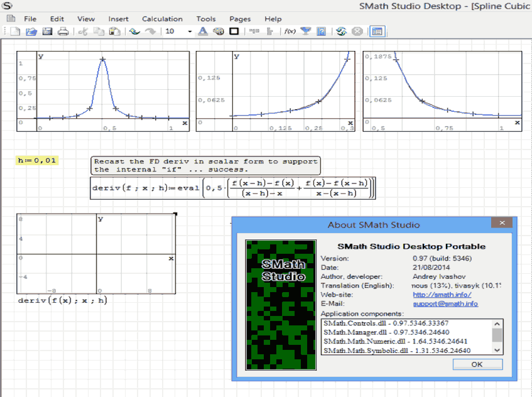
Task: Click the border style square icon
Action: coord(234,31)
